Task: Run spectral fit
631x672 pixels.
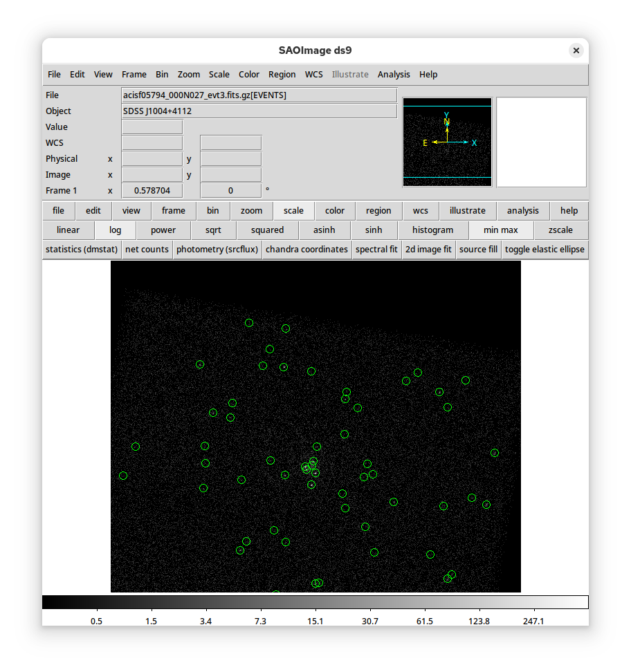Action: pos(376,250)
